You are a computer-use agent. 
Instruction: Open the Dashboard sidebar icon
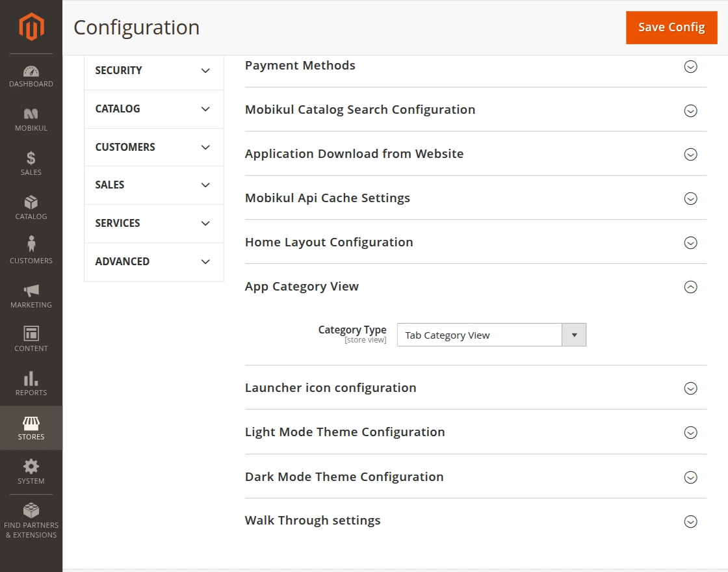[x=31, y=77]
